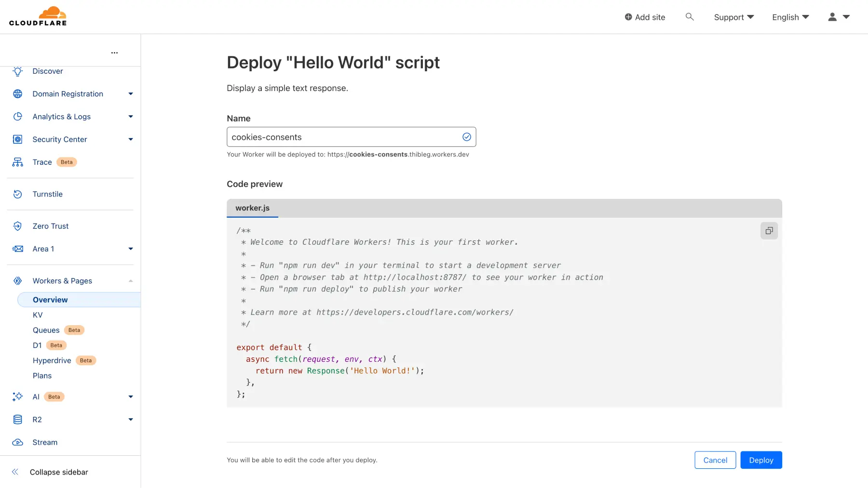Open Stream page
The image size is (868, 488).
tap(45, 442)
